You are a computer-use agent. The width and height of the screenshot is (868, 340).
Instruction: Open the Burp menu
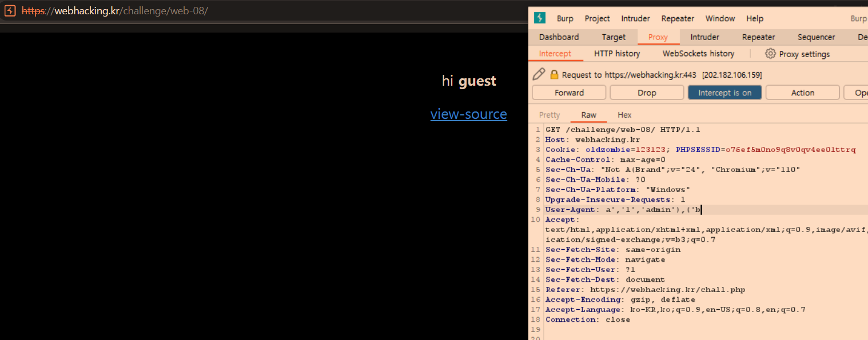tap(565, 18)
